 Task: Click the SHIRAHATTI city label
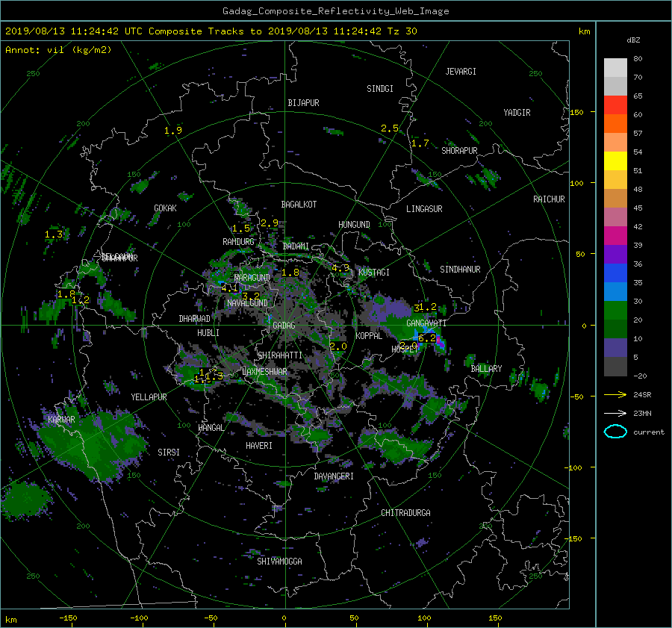(280, 355)
